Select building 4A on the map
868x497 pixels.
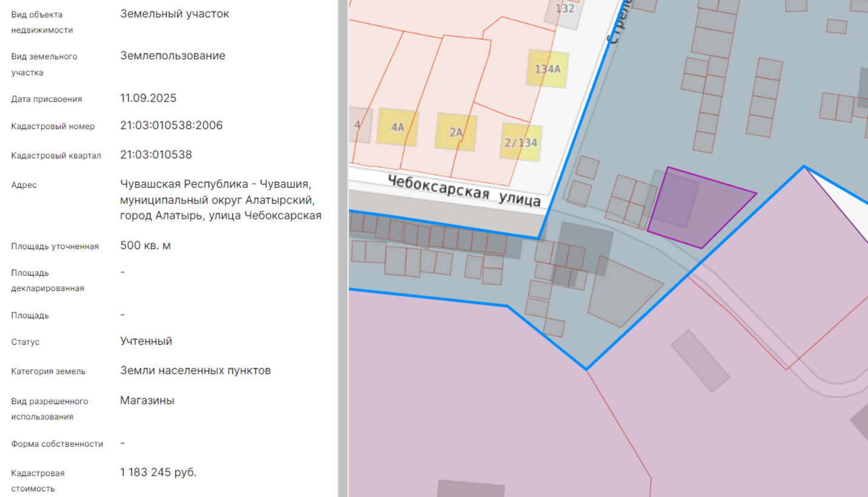397,127
